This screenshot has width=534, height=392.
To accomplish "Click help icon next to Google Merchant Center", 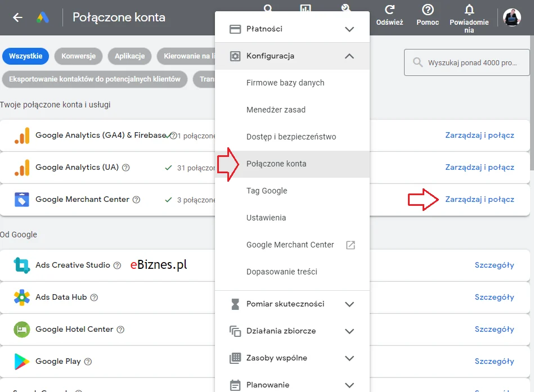I will click(136, 200).
